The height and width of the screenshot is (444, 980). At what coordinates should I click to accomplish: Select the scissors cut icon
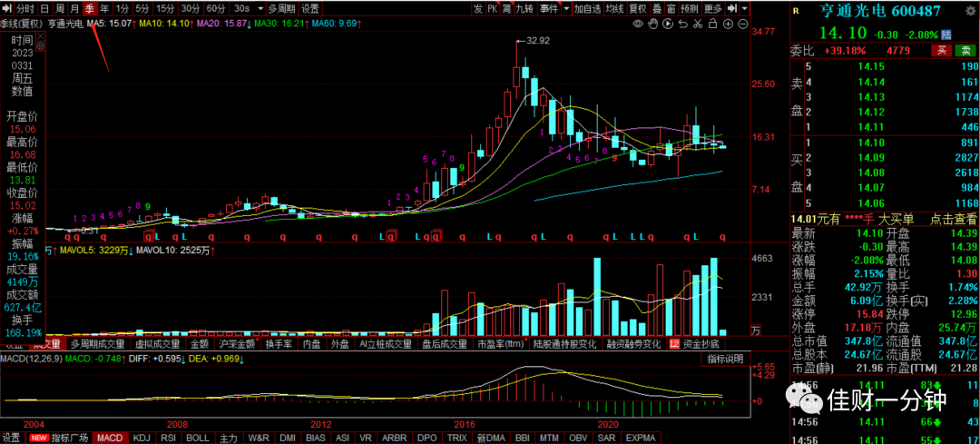point(698,24)
